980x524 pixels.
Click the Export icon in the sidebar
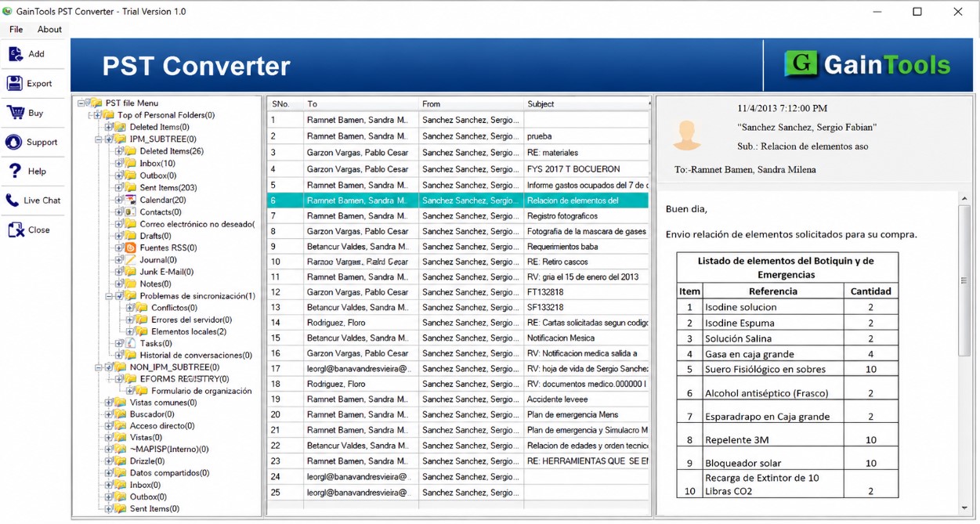pos(15,83)
